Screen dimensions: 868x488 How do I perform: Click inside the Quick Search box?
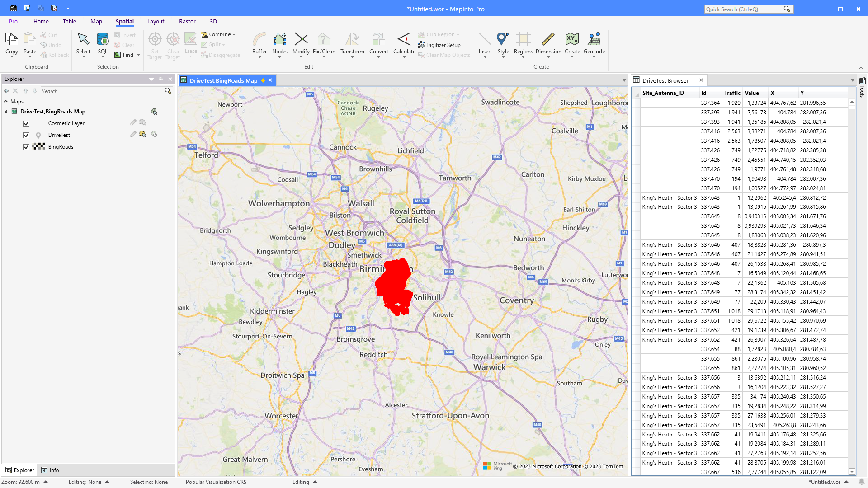pos(746,9)
